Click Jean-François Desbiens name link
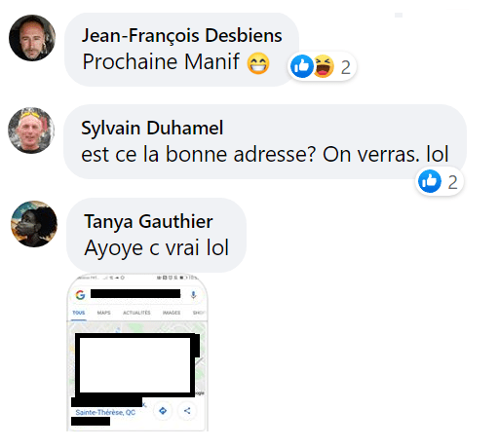 pos(181,35)
